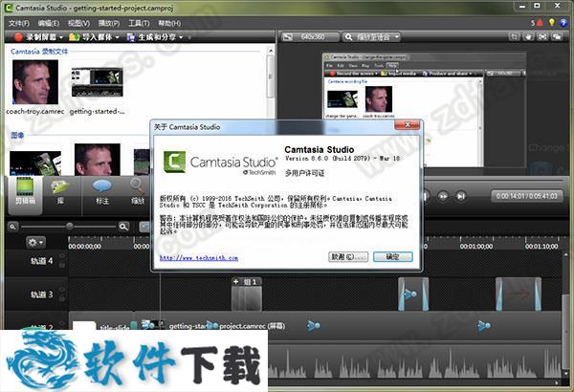Select the 轨道 3 track label
Image resolution: width=574 pixels, height=392 pixels.
pyautogui.click(x=41, y=294)
